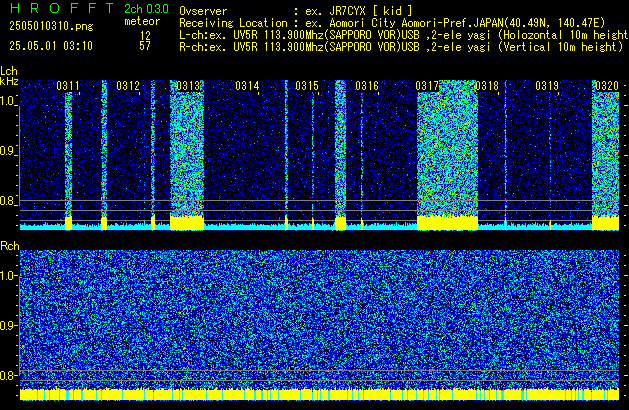Select the '2ch 0.3.0' version label

tap(146, 8)
